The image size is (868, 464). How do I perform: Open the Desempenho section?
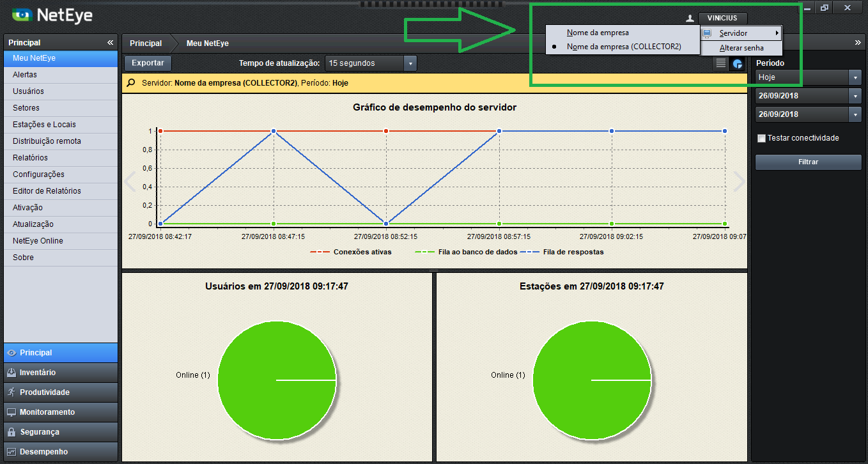61,451
